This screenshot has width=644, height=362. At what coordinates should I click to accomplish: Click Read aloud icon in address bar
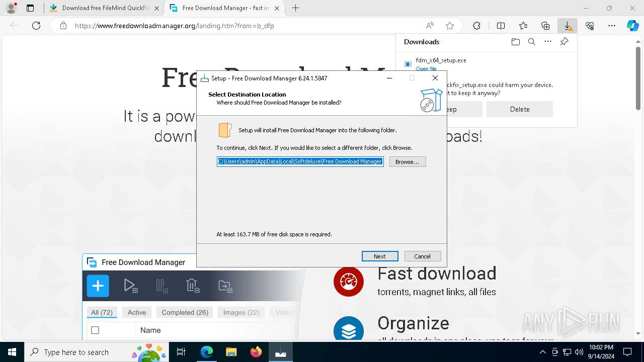[430, 26]
